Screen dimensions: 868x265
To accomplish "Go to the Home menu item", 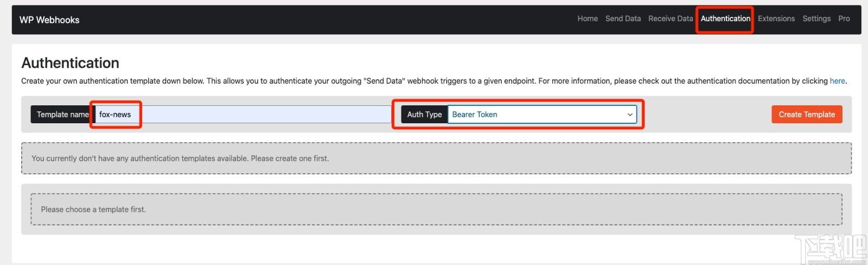I will point(588,18).
